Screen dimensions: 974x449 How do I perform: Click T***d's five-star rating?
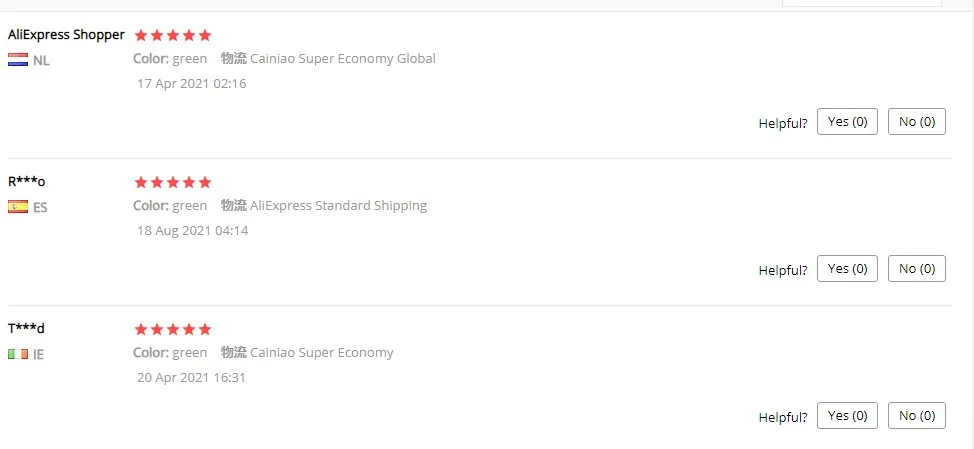pyautogui.click(x=173, y=329)
